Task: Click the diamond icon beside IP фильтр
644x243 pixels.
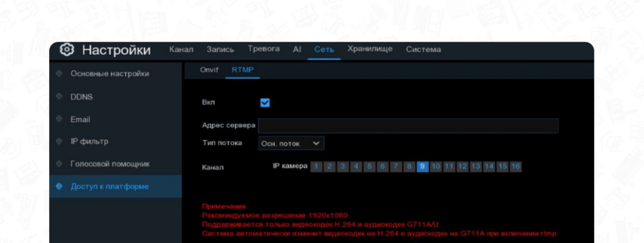Action: click(59, 142)
